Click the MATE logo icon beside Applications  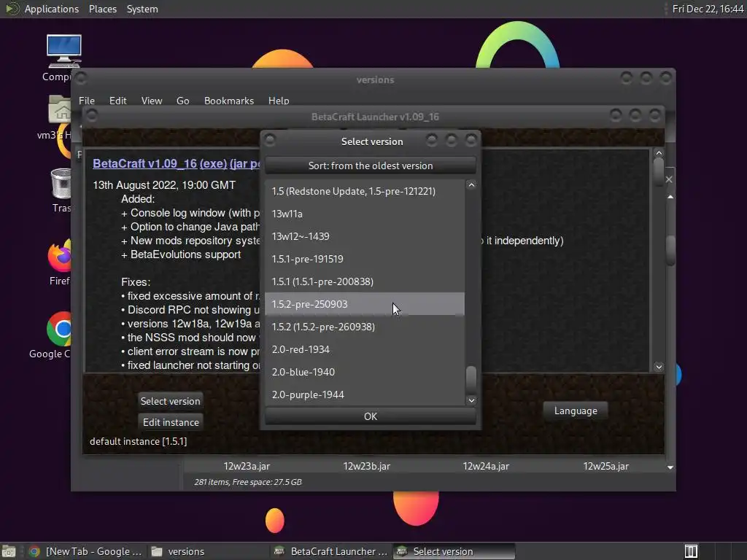[x=12, y=9]
